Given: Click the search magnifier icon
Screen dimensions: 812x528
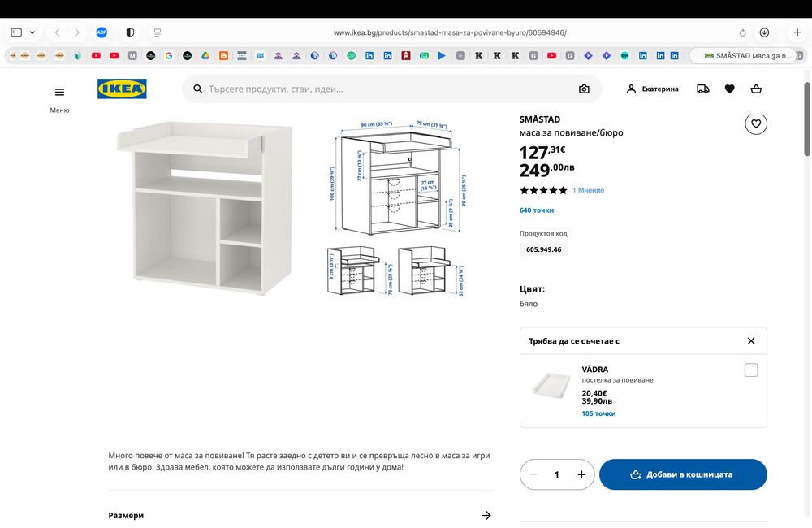Looking at the screenshot, I should (198, 89).
